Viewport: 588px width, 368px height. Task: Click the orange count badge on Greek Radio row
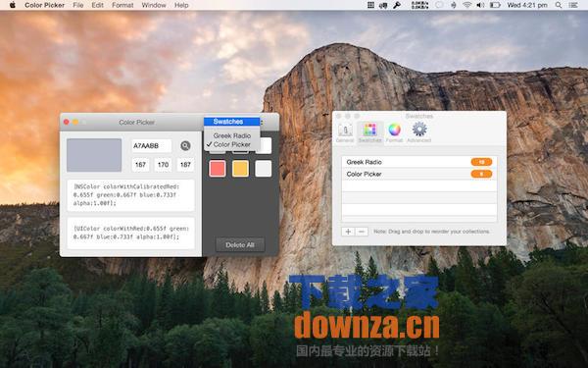(x=481, y=162)
